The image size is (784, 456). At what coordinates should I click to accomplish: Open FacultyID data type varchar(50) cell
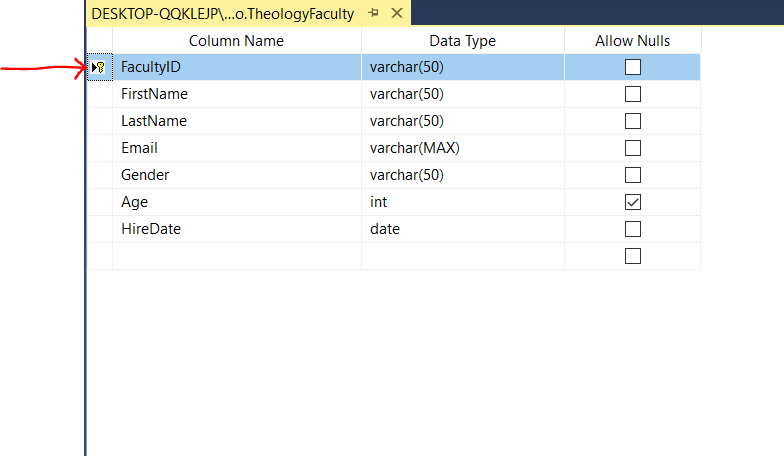(462, 67)
